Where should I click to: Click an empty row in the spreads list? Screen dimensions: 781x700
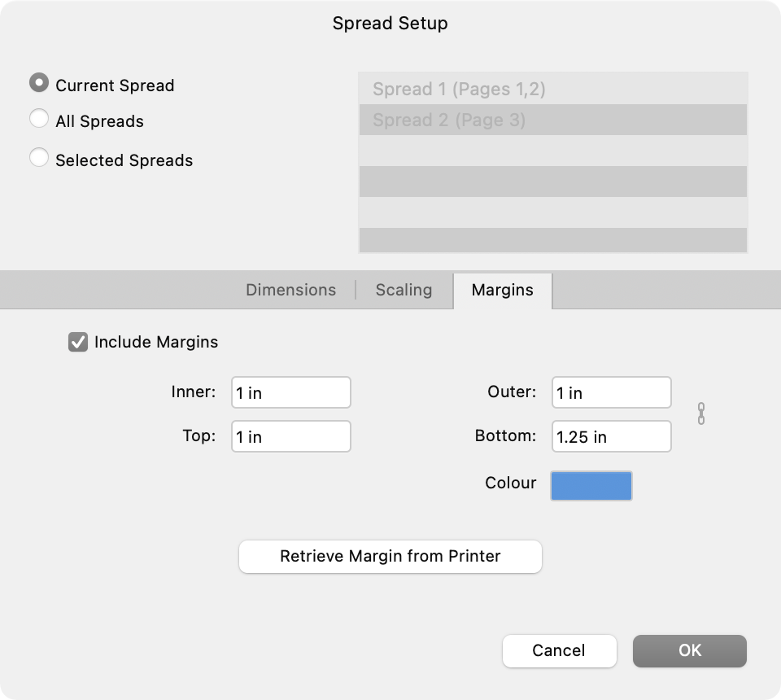[x=552, y=151]
